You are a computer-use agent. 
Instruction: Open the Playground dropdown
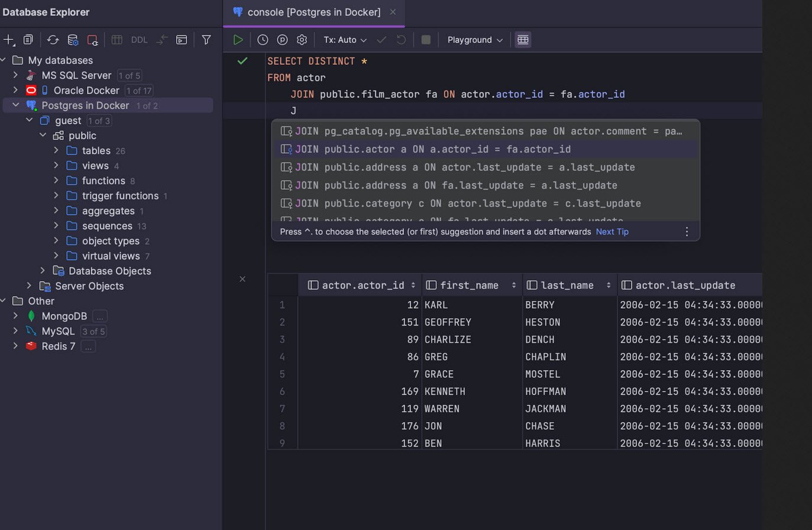point(474,40)
